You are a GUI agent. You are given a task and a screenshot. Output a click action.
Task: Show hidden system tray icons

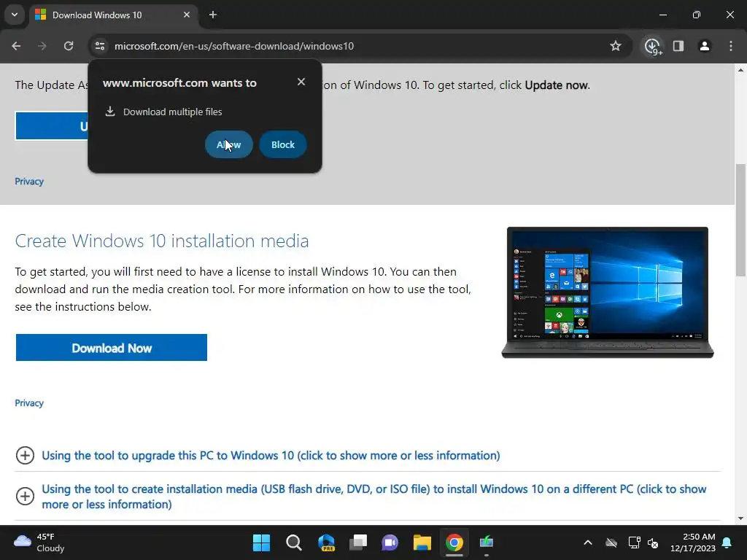click(x=588, y=542)
